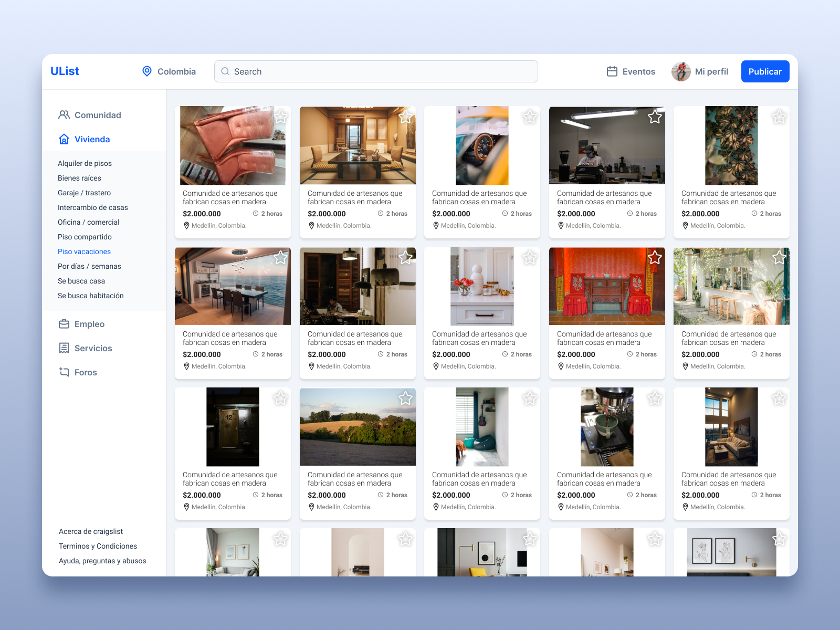The width and height of the screenshot is (840, 630).
Task: Click inside the Search field
Action: [367, 71]
